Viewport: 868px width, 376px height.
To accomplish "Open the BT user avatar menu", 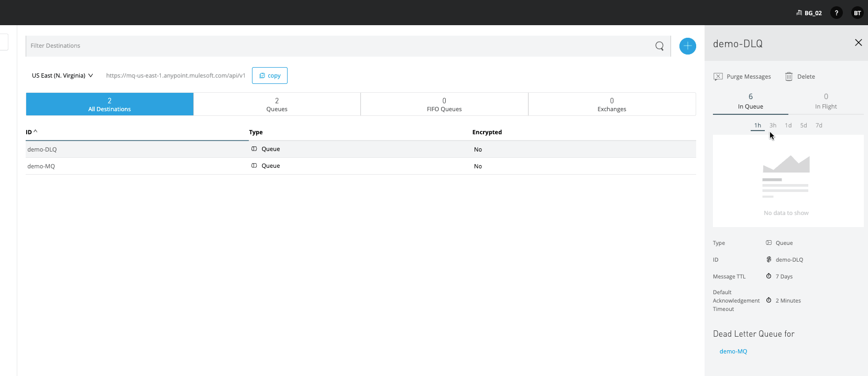I will [857, 13].
